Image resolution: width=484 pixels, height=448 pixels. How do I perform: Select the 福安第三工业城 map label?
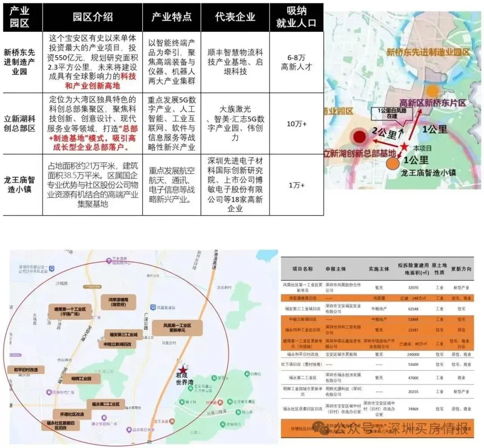click(x=123, y=335)
